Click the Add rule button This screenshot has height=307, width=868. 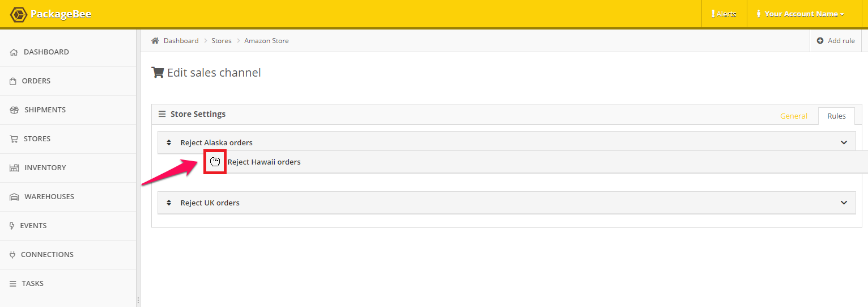pos(836,41)
